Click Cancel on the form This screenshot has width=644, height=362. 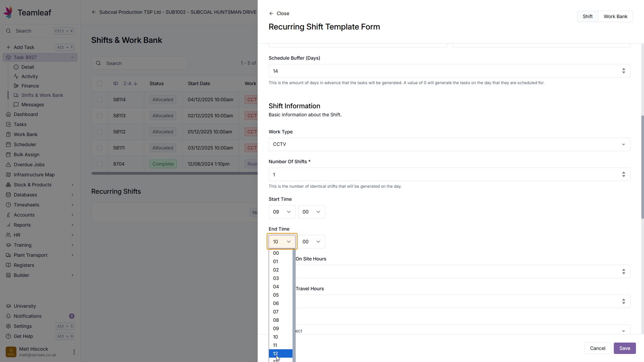[x=597, y=348]
